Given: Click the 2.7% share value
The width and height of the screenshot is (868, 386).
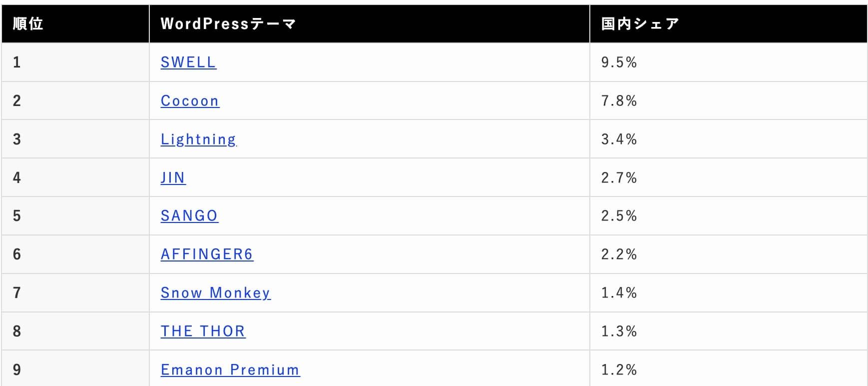Looking at the screenshot, I should pyautogui.click(x=619, y=177).
